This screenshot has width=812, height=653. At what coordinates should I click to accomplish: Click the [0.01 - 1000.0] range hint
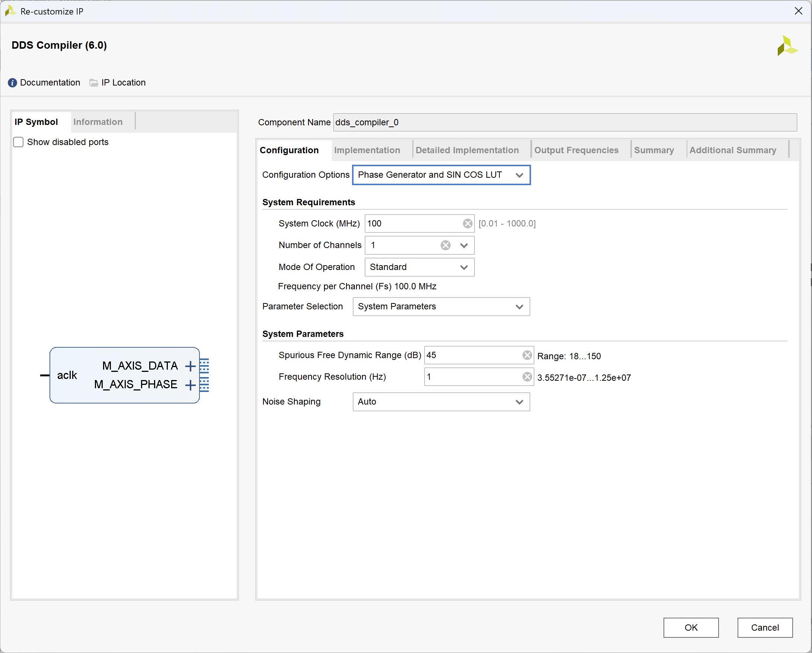(507, 223)
